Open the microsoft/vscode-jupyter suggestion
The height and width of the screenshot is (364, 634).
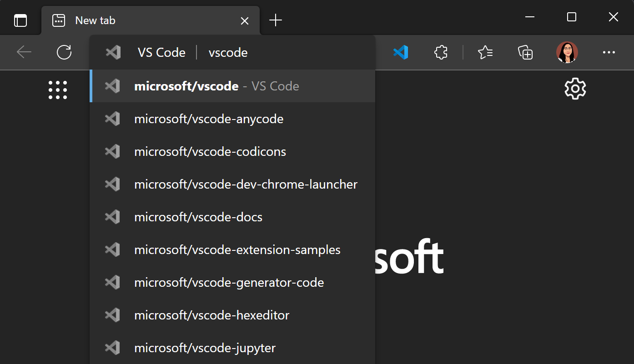pyautogui.click(x=205, y=348)
